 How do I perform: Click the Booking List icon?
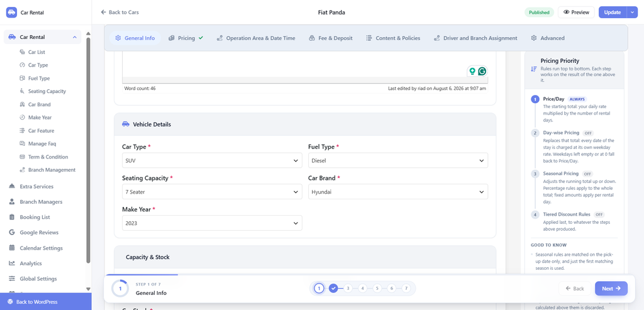pos(12,217)
